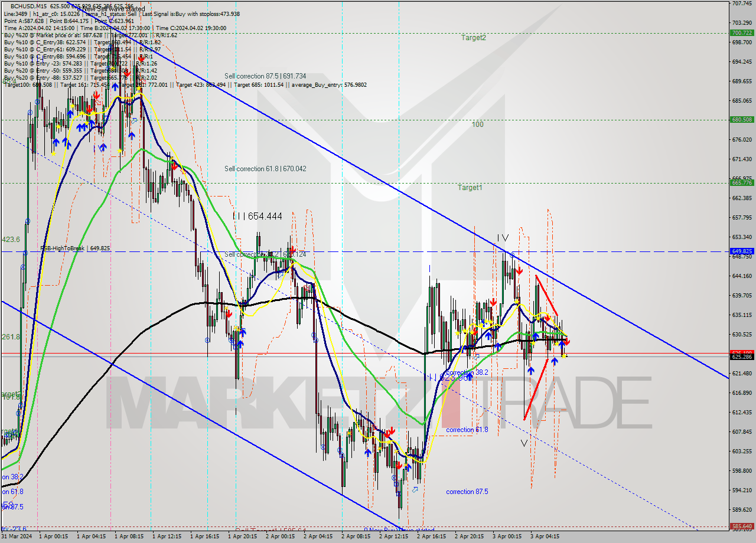Select the 423.6 Fibonacci label
This screenshot has width=756, height=543.
click(11, 240)
